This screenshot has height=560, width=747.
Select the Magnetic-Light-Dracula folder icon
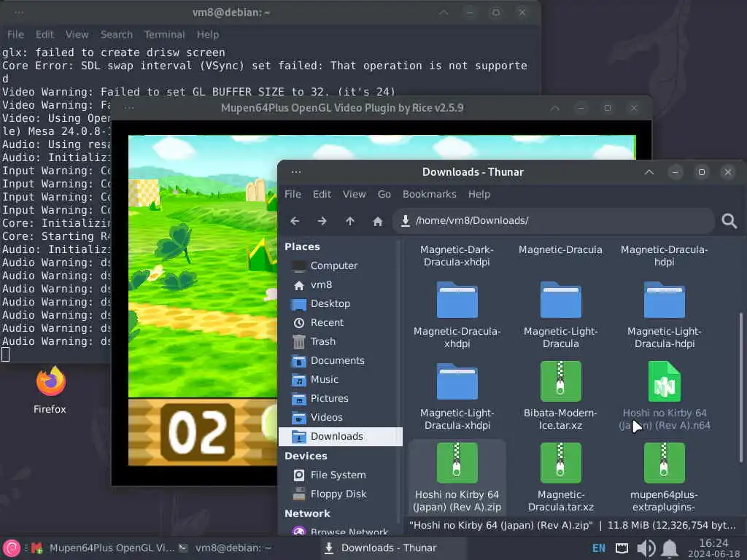561,300
